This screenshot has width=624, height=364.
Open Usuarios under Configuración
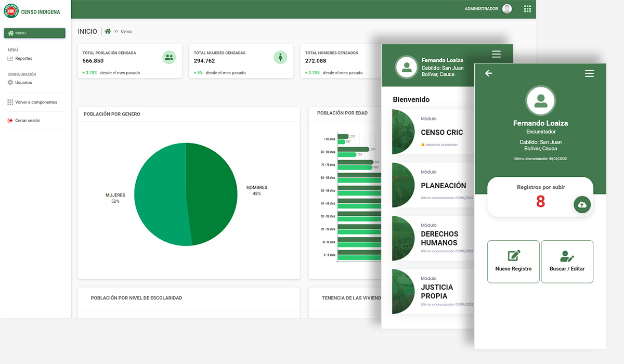(23, 83)
